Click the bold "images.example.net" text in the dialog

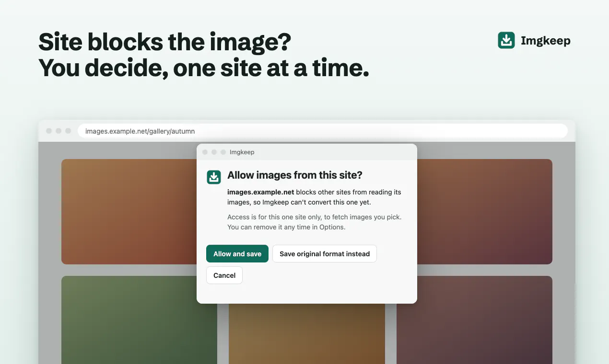click(261, 192)
